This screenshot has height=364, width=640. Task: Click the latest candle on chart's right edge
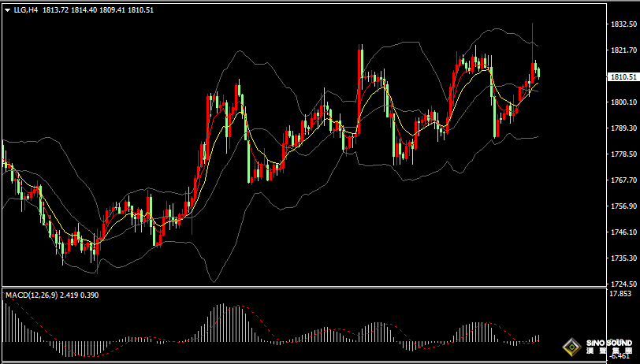(538, 73)
